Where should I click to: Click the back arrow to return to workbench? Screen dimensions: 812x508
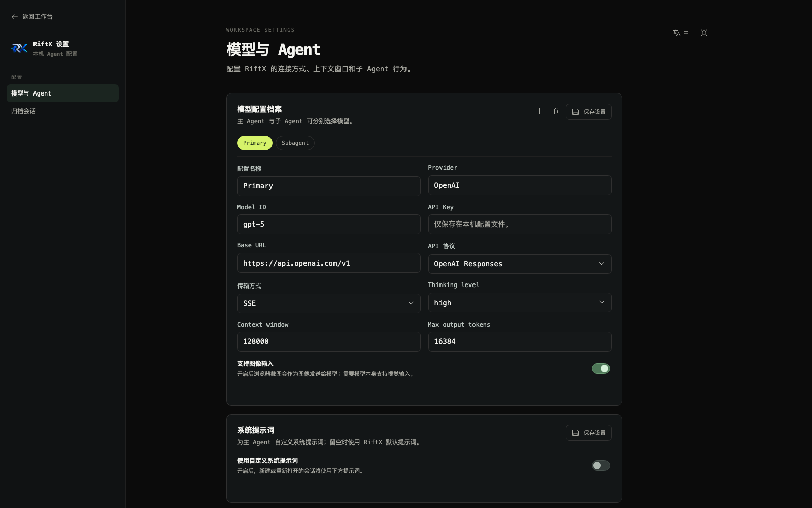(15, 17)
